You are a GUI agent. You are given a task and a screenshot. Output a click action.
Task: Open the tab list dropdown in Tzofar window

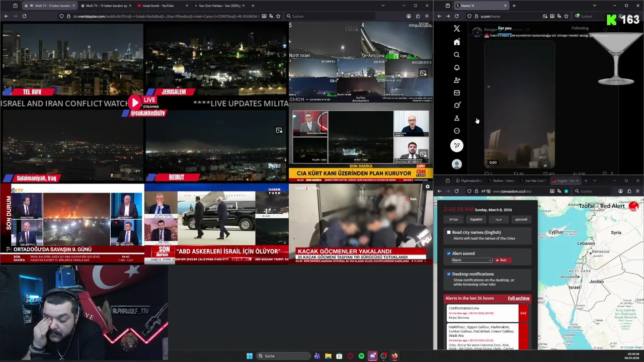pyautogui.click(x=594, y=180)
